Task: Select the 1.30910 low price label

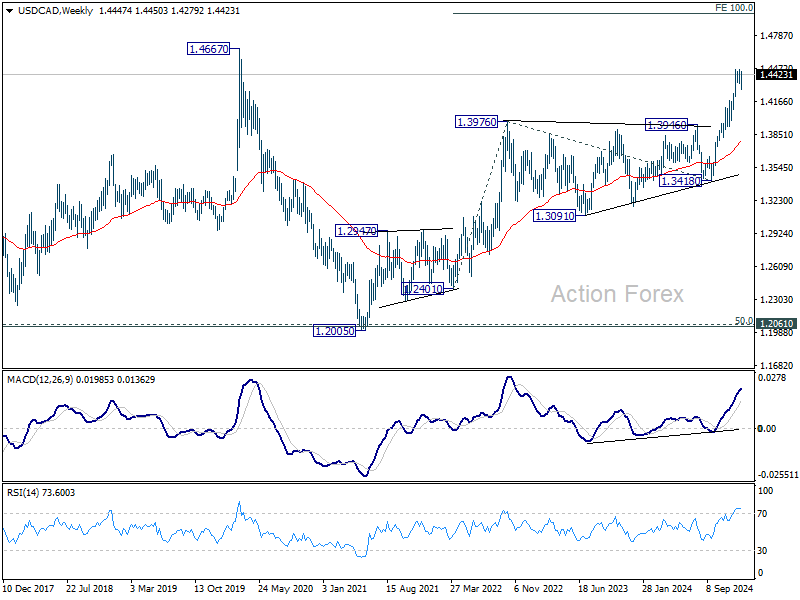Action: coord(556,216)
